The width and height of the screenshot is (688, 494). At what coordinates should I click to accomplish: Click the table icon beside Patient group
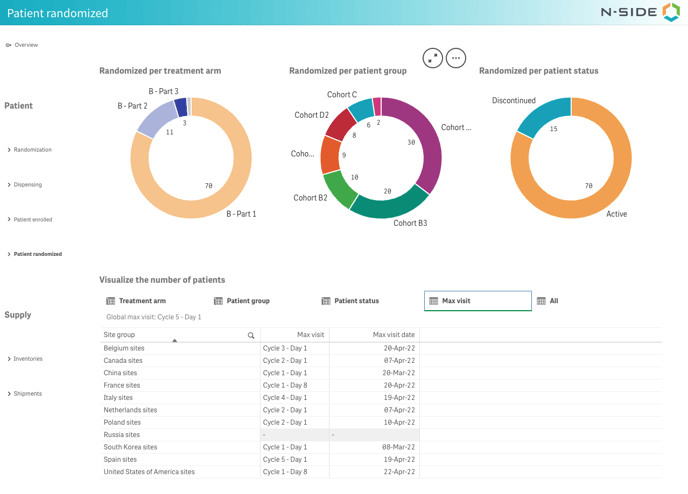coord(218,301)
